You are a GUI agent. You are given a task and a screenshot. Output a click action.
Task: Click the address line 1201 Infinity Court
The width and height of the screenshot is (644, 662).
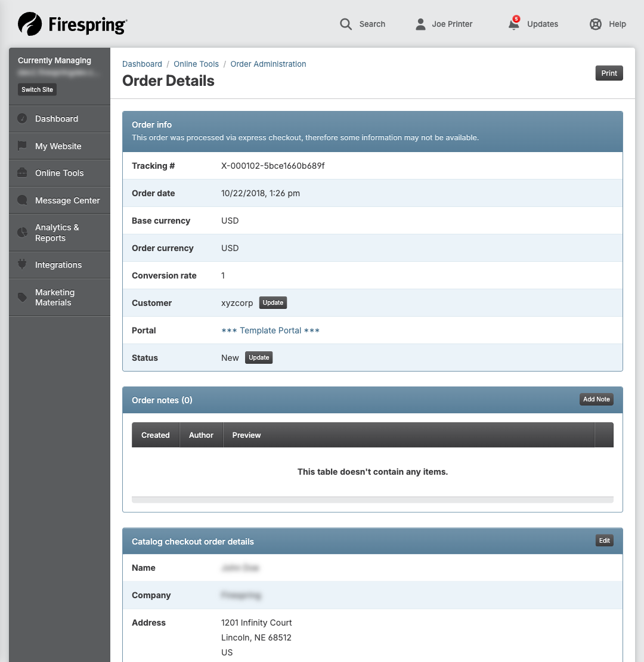(256, 623)
